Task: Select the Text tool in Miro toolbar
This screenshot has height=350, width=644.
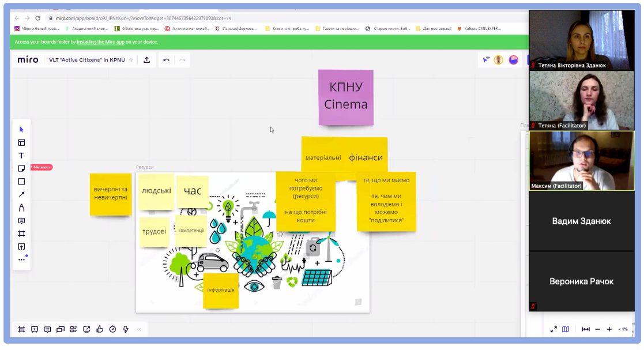Action: (21, 156)
